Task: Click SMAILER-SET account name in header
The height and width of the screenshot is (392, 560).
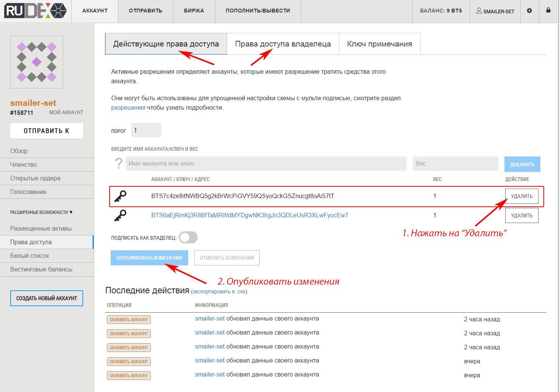Action: coord(498,11)
